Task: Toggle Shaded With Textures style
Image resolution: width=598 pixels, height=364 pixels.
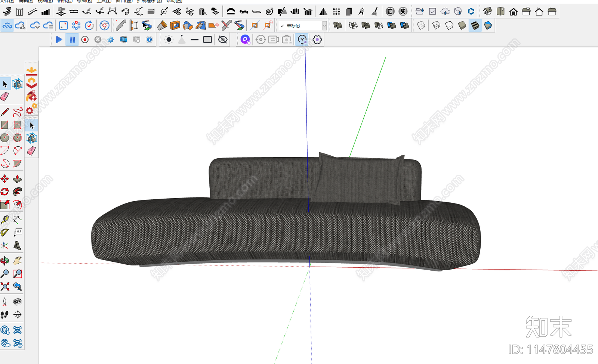Action: tap(475, 25)
